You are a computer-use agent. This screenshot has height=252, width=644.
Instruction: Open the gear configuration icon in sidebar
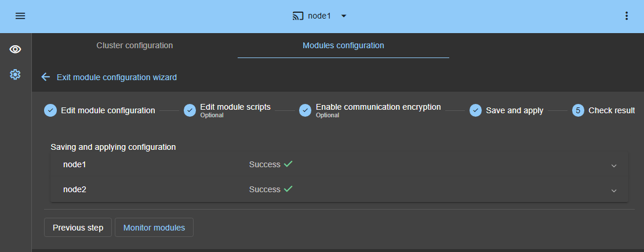[x=16, y=74]
